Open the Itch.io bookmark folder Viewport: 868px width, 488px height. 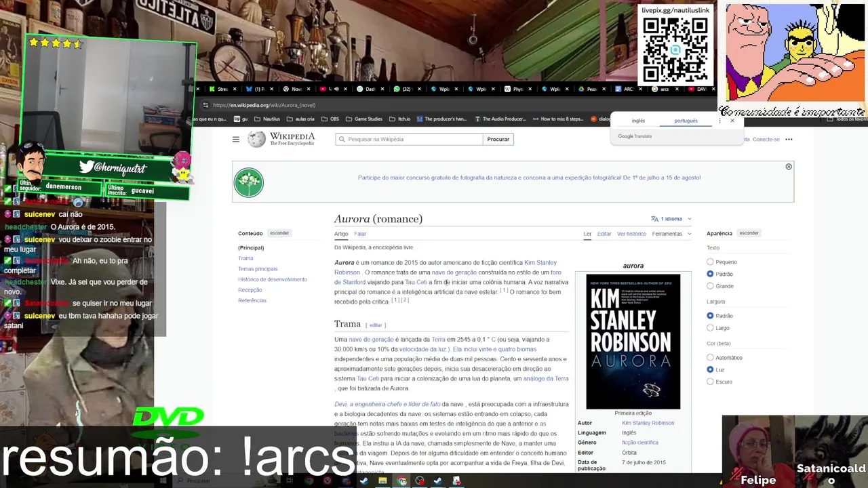(399, 119)
